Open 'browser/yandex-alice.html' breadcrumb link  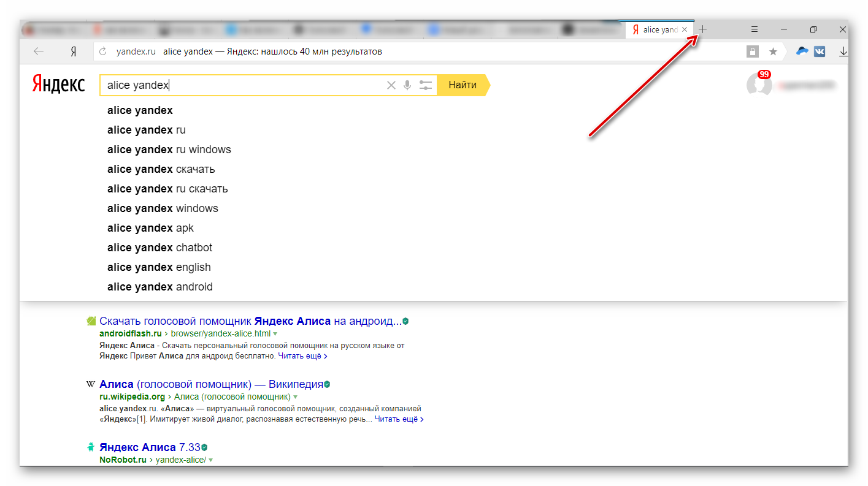click(x=220, y=333)
